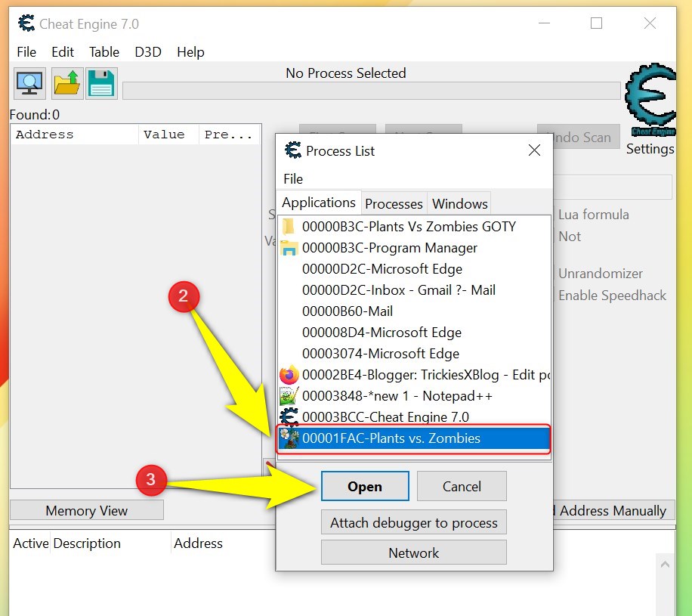Click the large Cheat Engine logo
This screenshot has width=692, height=616.
tap(650, 101)
